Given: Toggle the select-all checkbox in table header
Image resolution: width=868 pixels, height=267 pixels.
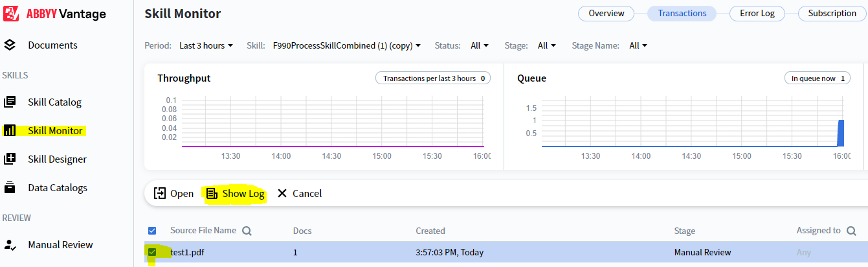Looking at the screenshot, I should 152,231.
